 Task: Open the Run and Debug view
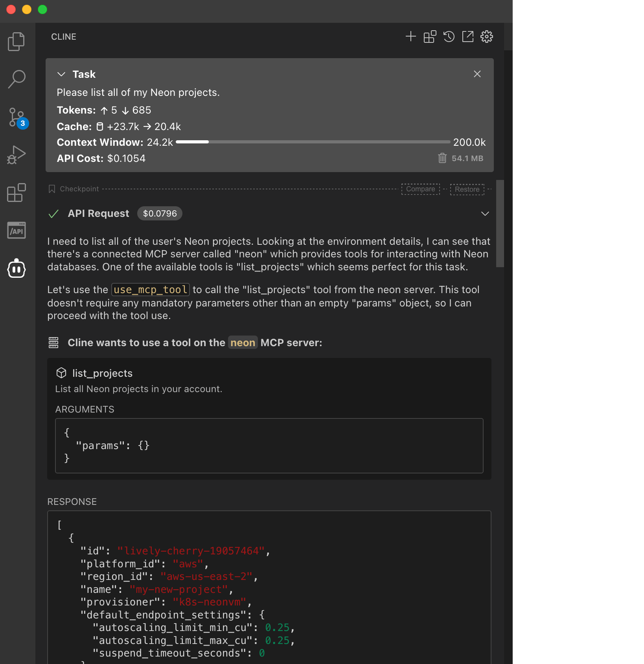[16, 154]
